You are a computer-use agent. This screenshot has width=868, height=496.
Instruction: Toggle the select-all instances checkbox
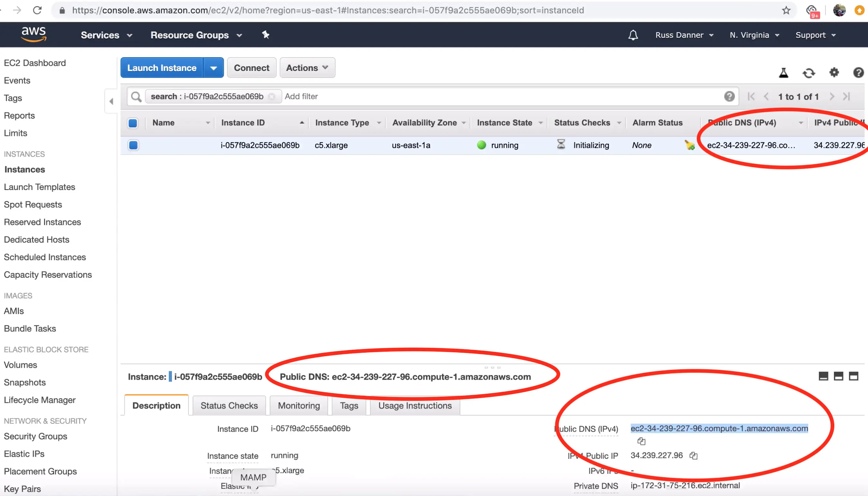[133, 123]
